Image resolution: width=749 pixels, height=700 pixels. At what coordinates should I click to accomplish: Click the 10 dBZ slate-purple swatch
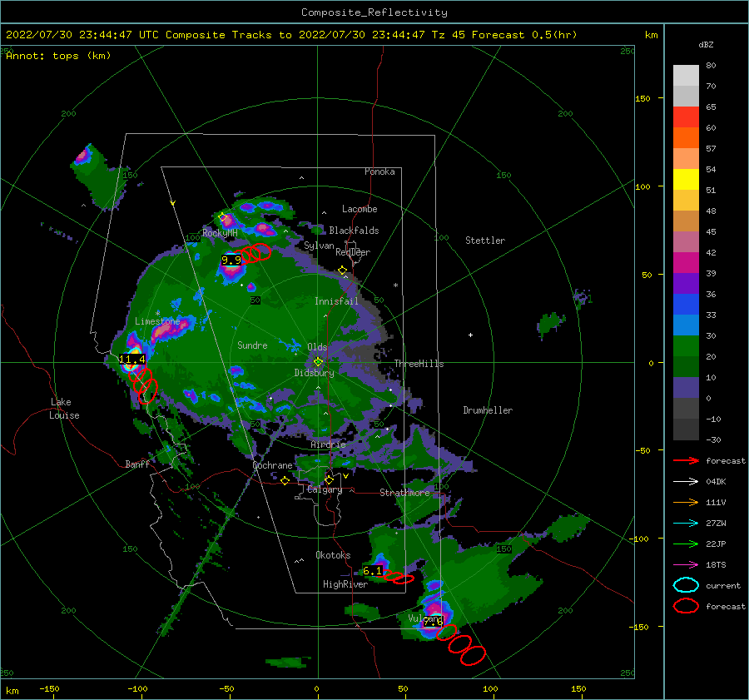686,388
